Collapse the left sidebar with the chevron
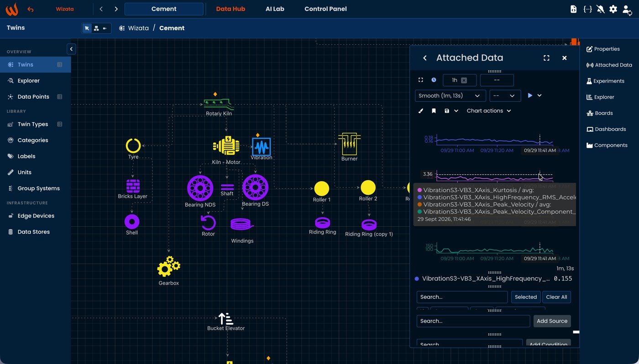Viewport: 639px width, 364px height. click(71, 49)
